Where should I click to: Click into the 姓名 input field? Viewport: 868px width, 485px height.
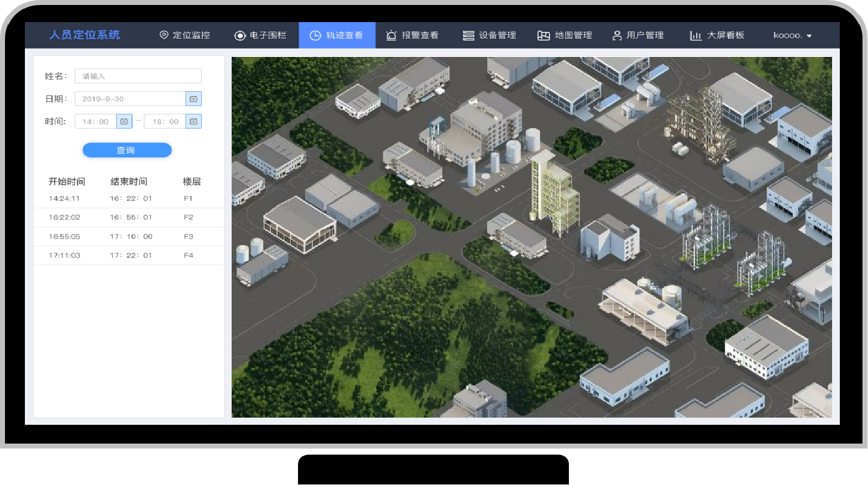138,76
